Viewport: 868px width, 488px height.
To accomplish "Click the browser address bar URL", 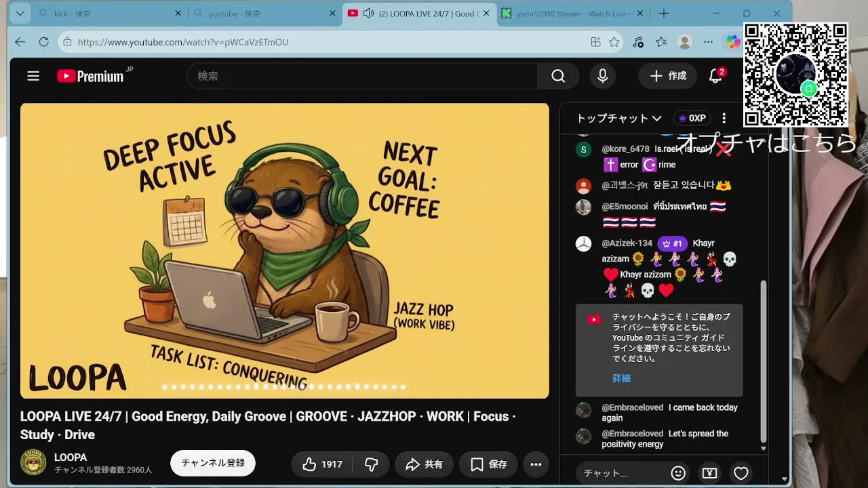I will coord(183,42).
